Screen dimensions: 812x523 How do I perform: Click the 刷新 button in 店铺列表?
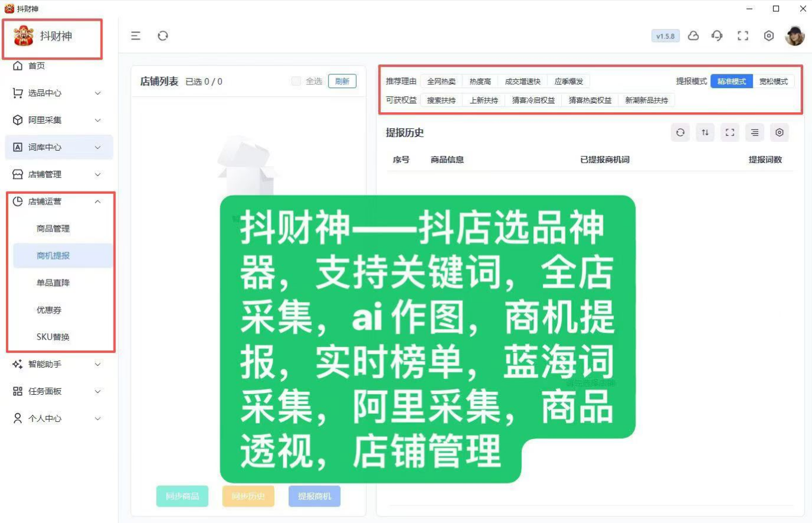pyautogui.click(x=342, y=81)
